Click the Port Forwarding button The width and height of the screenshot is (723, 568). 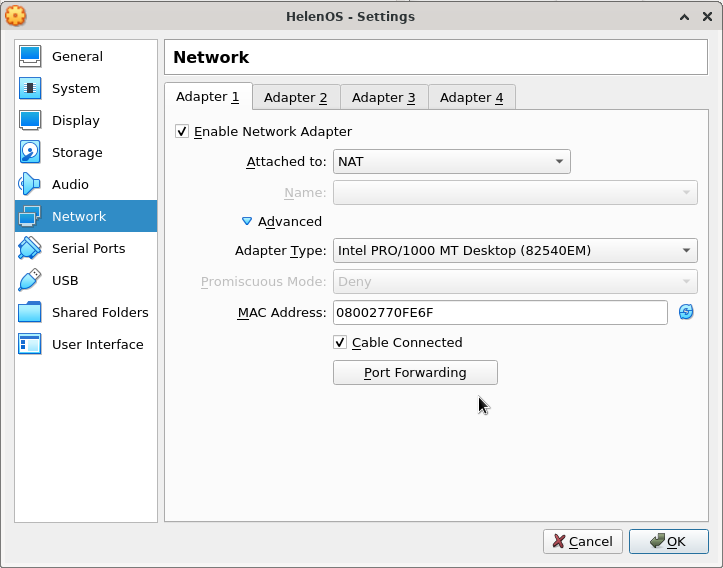click(x=415, y=373)
